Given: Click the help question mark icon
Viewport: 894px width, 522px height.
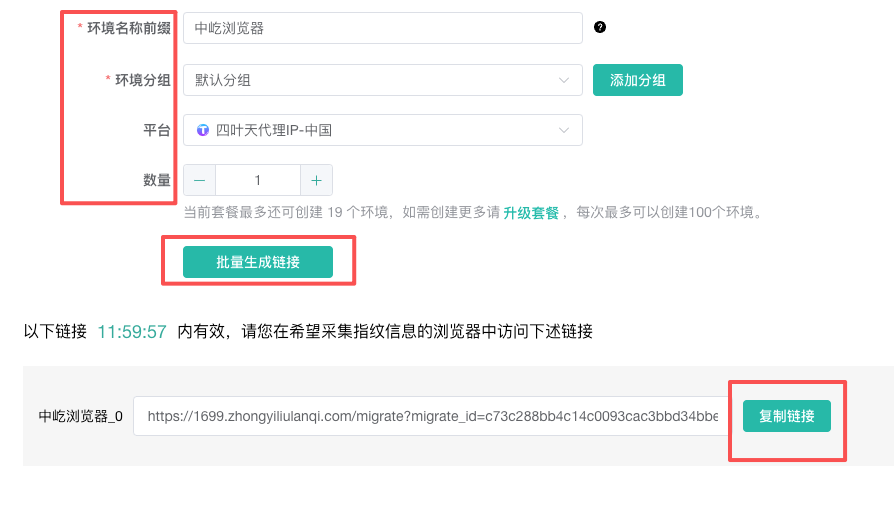Looking at the screenshot, I should [600, 27].
